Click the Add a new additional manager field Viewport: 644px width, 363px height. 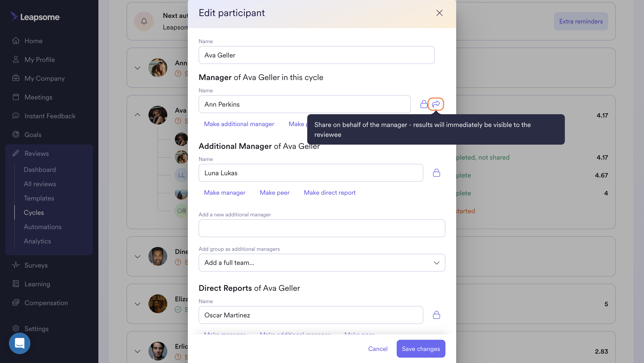pyautogui.click(x=322, y=228)
